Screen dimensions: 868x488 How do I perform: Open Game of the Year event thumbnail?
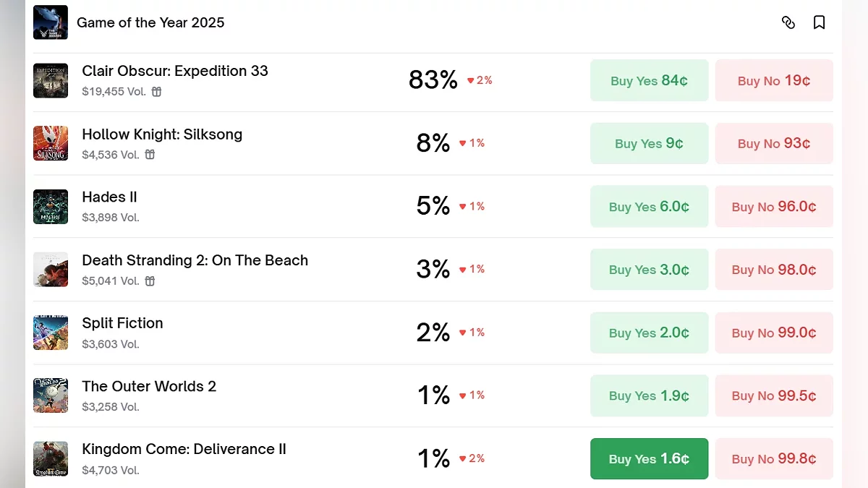51,22
